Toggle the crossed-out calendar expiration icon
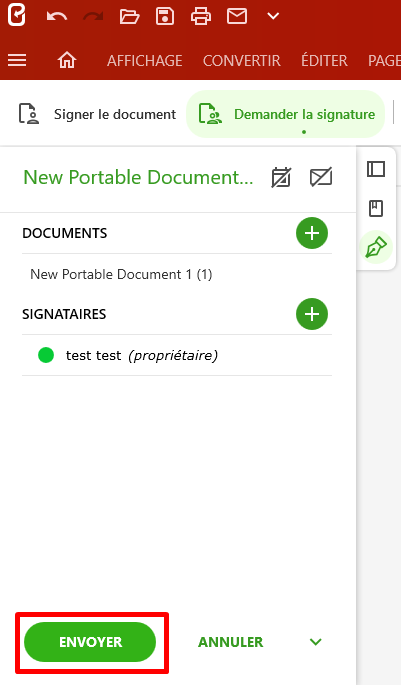This screenshot has width=401, height=685. click(x=281, y=177)
